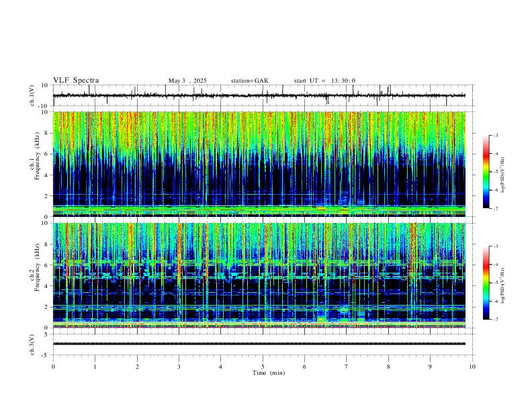Click time axis tick label "0"
Viewport: 532px width, 411px height.
pyautogui.click(x=53, y=367)
